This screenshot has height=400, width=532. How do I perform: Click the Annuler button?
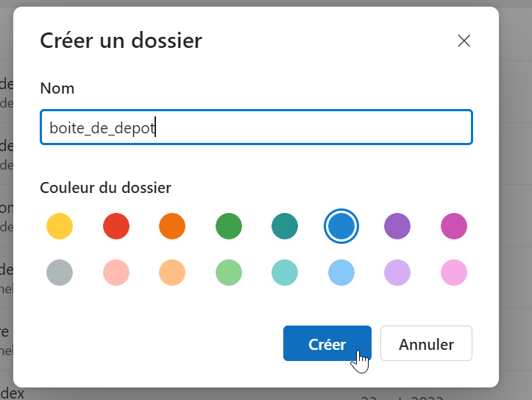point(426,344)
